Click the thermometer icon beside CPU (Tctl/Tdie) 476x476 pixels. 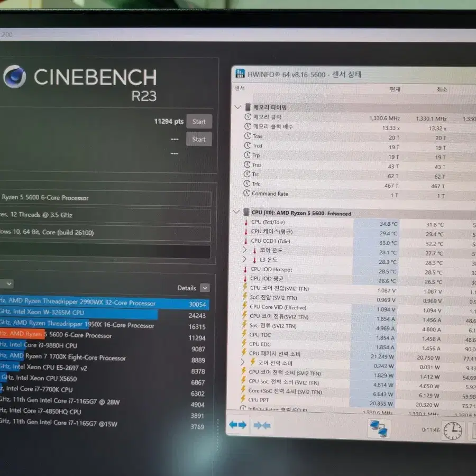pyautogui.click(x=246, y=222)
